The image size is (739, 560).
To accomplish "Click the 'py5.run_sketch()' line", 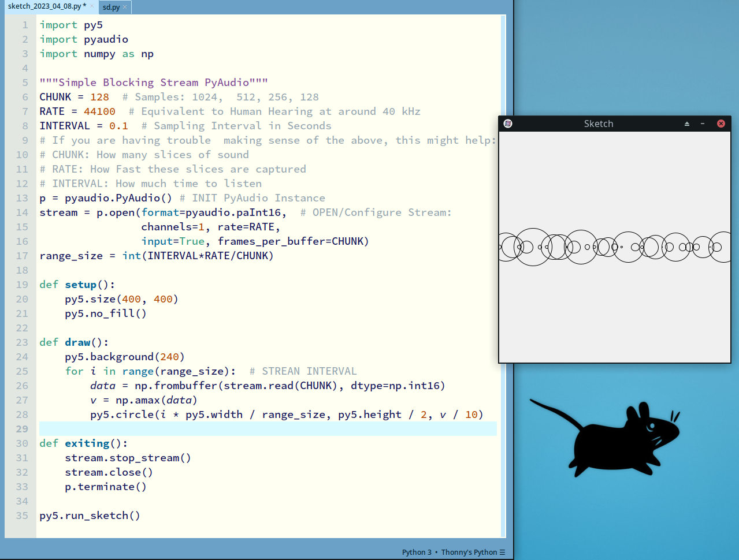I will (x=90, y=516).
